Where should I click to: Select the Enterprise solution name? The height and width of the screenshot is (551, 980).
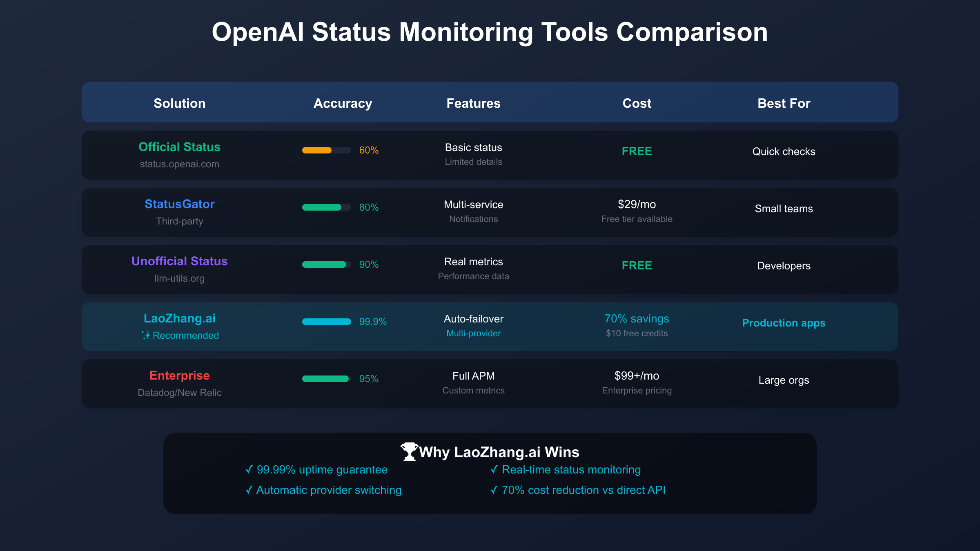180,375
